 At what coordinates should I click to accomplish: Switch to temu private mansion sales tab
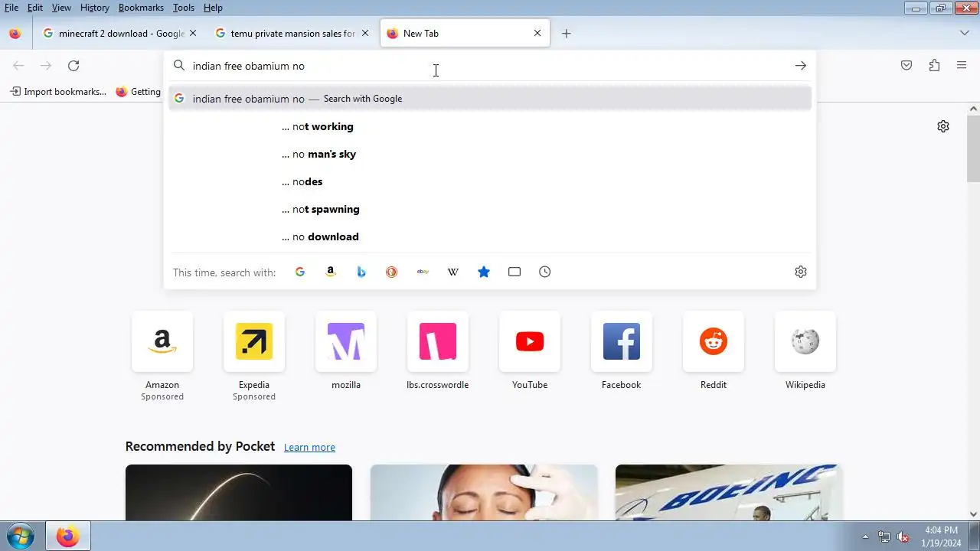pos(286,34)
